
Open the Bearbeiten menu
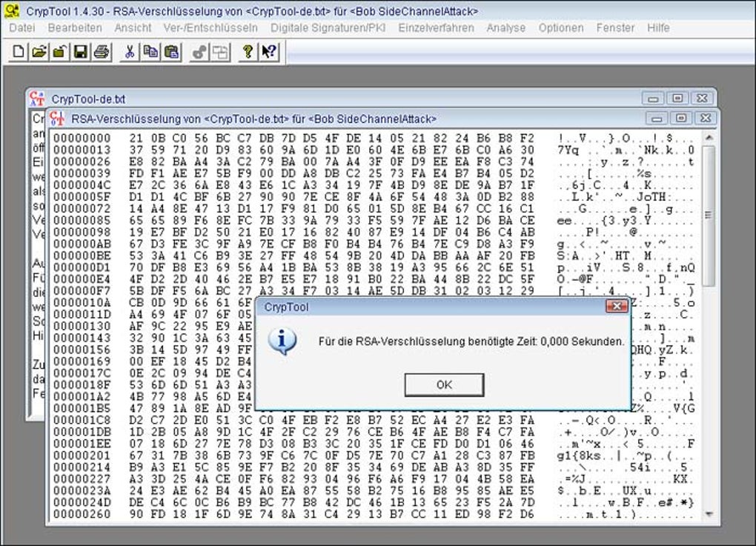tap(75, 28)
